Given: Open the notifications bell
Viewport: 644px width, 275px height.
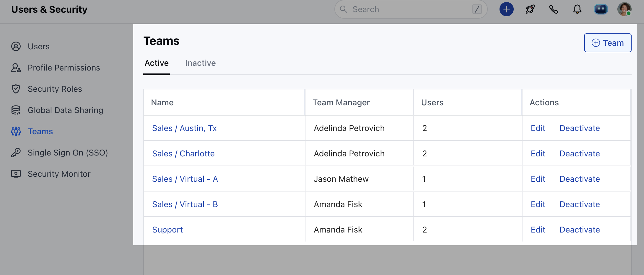Looking at the screenshot, I should tap(577, 9).
